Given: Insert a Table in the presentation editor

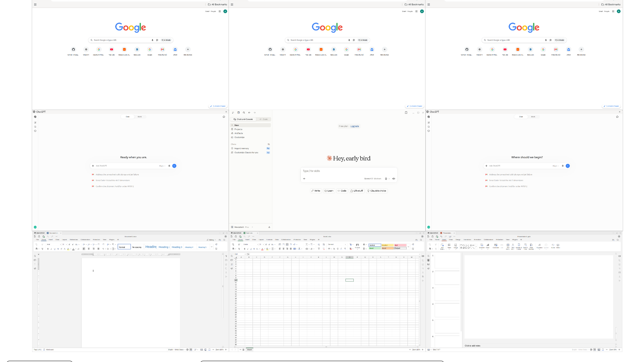Looking at the screenshot, I should [x=449, y=246].
